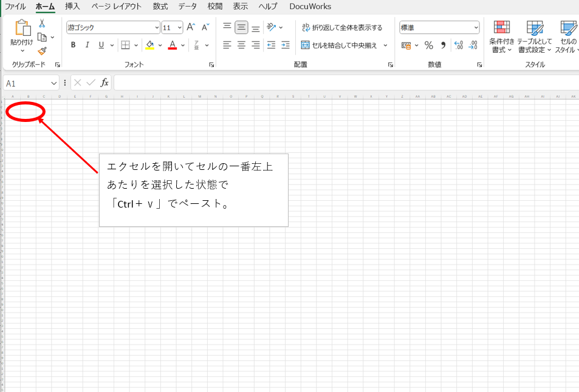Expand the underline style dropdown arrow

[112, 46]
